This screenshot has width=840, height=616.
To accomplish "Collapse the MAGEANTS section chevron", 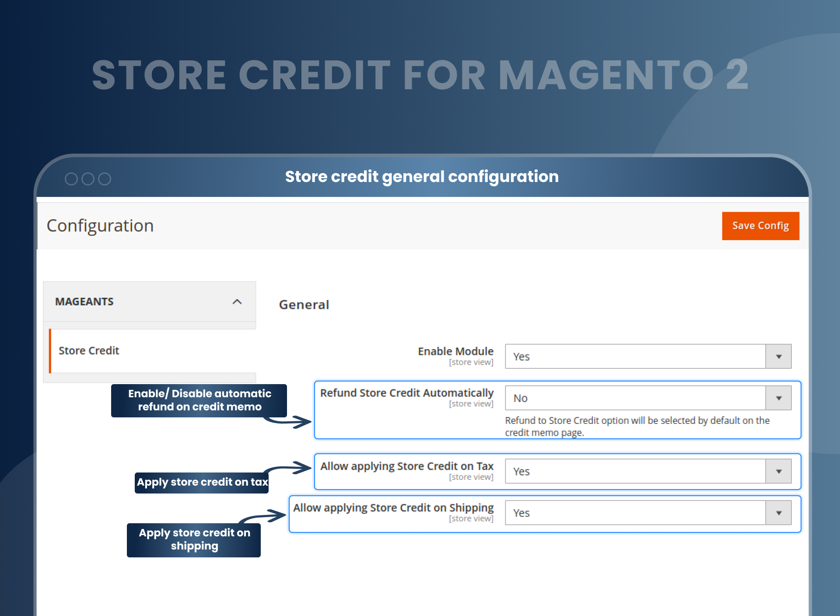I will [x=237, y=302].
